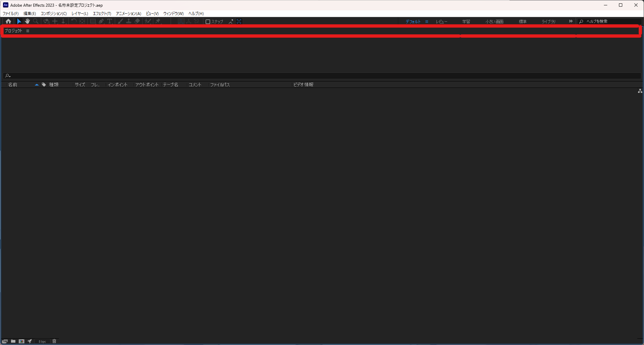Select the Rectangle shape tool
The height and width of the screenshot is (345, 644).
click(x=93, y=21)
